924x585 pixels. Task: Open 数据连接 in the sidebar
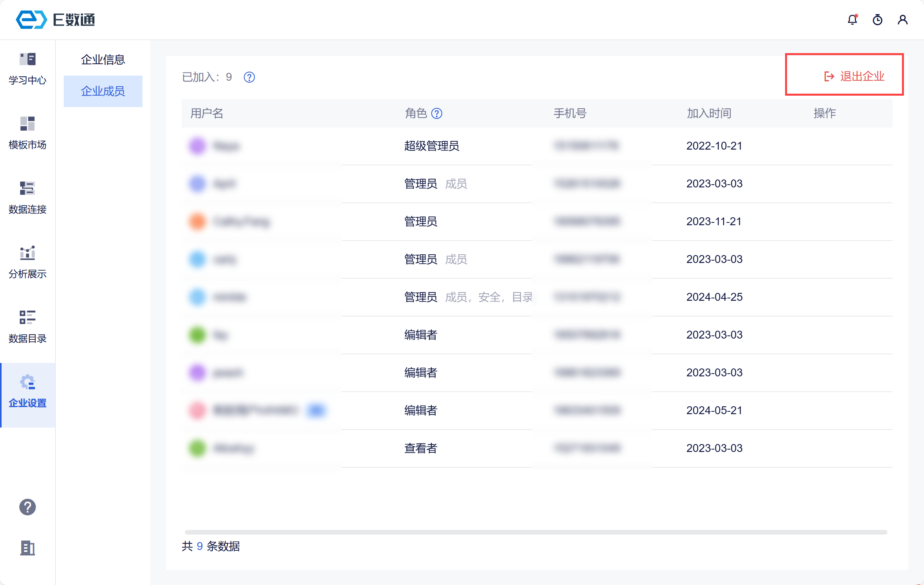pyautogui.click(x=28, y=198)
